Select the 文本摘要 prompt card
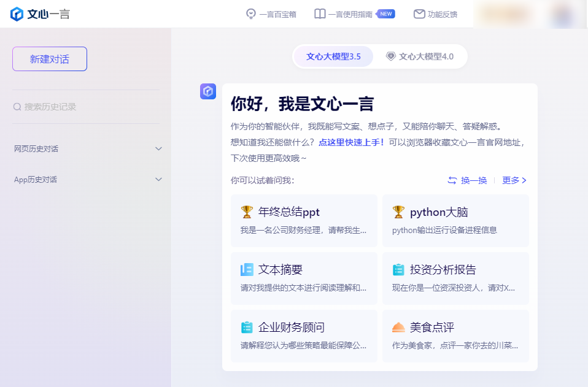 point(304,278)
